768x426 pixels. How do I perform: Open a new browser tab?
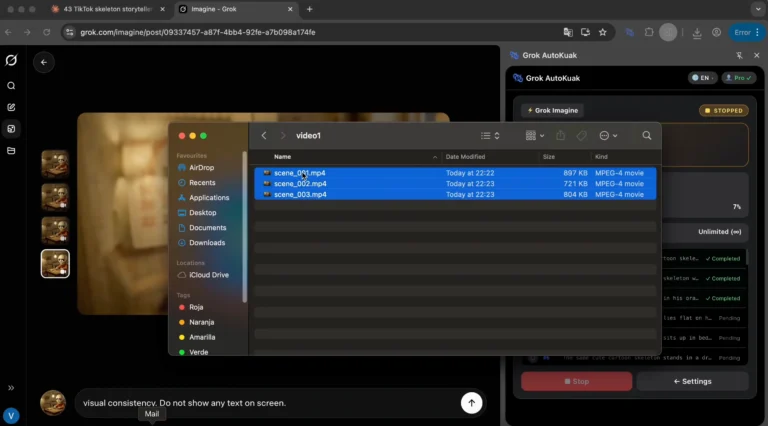[309, 9]
